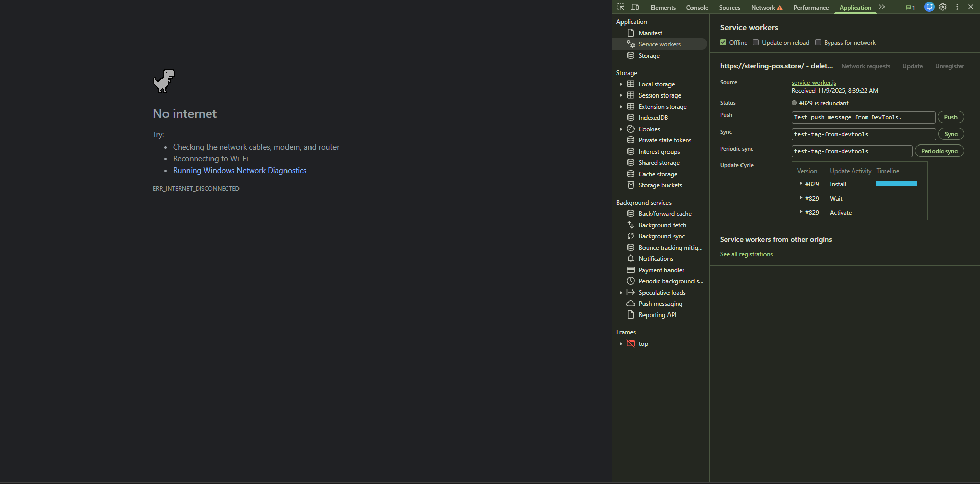This screenshot has width=980, height=484.
Task: Enable Update on reload checkbox
Action: tap(756, 43)
